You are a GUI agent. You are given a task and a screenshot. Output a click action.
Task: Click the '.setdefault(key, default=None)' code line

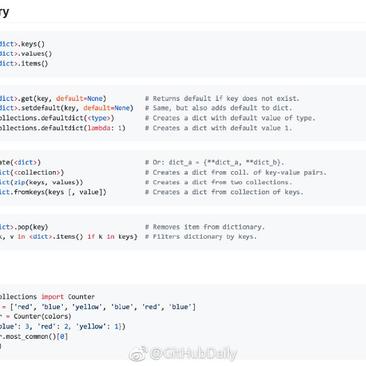click(67, 108)
